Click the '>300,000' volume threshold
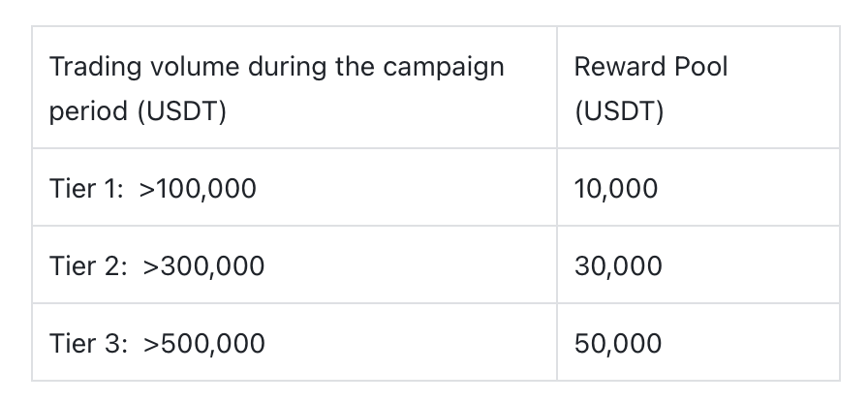This screenshot has width=868, height=403. click(x=203, y=265)
